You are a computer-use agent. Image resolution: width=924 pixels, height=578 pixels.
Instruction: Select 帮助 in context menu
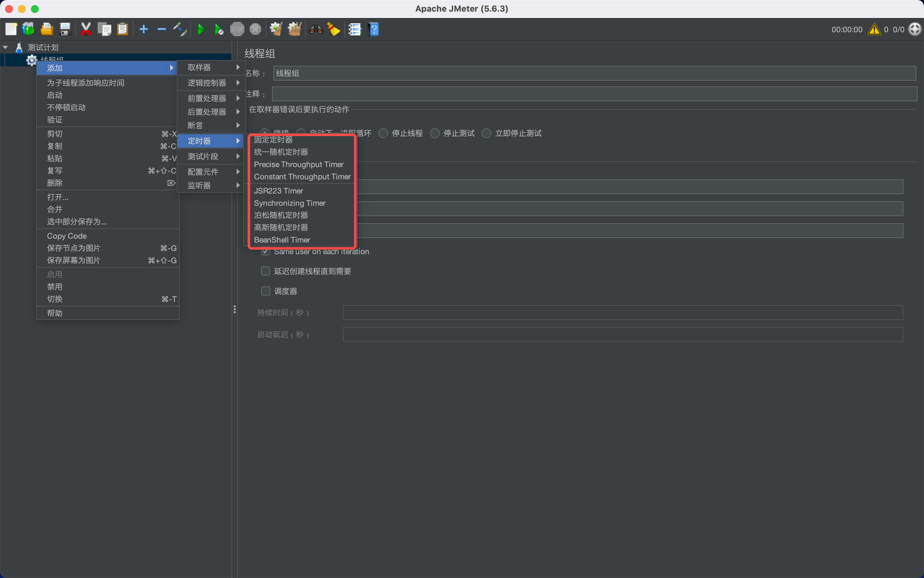[108, 313]
